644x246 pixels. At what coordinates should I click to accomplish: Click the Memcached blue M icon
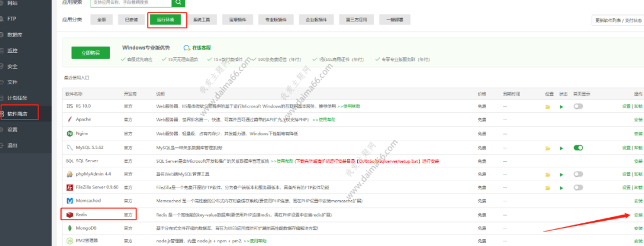coord(69,201)
